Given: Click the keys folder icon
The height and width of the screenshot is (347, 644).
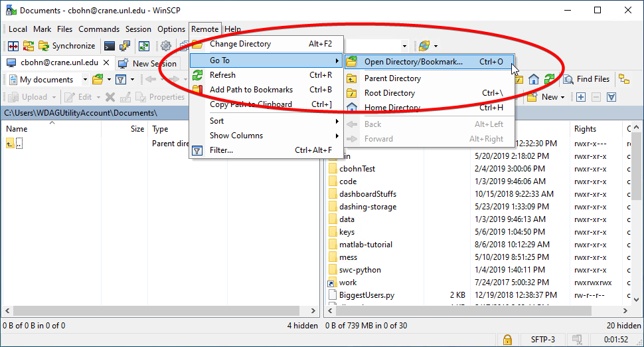Looking at the screenshot, I should pos(332,232).
